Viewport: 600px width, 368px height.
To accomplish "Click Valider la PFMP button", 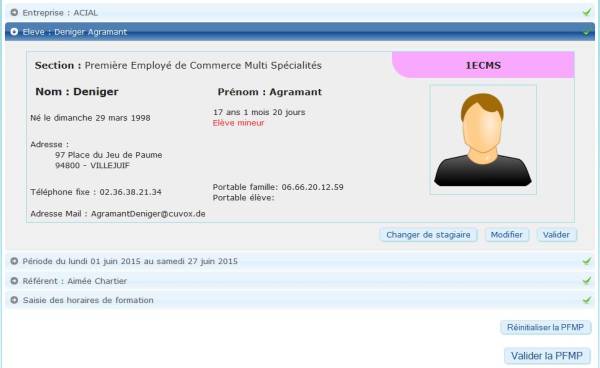I will (x=547, y=356).
